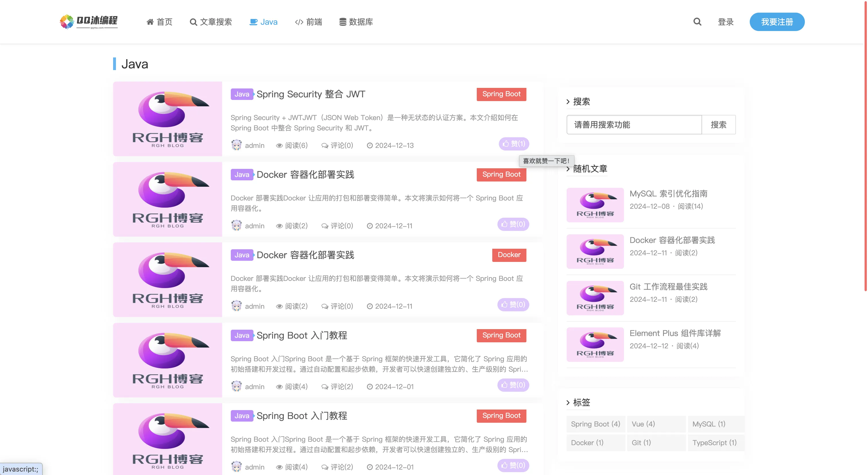The height and width of the screenshot is (475, 868).
Task: Click 阅读(6) on the Spring Security post
Action: 292,145
